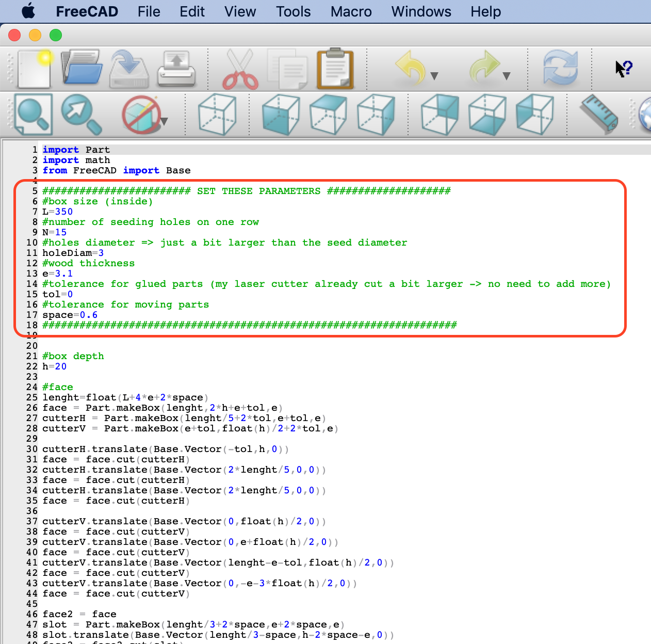Place cursor on line 'holeDiam=3'

click(73, 253)
